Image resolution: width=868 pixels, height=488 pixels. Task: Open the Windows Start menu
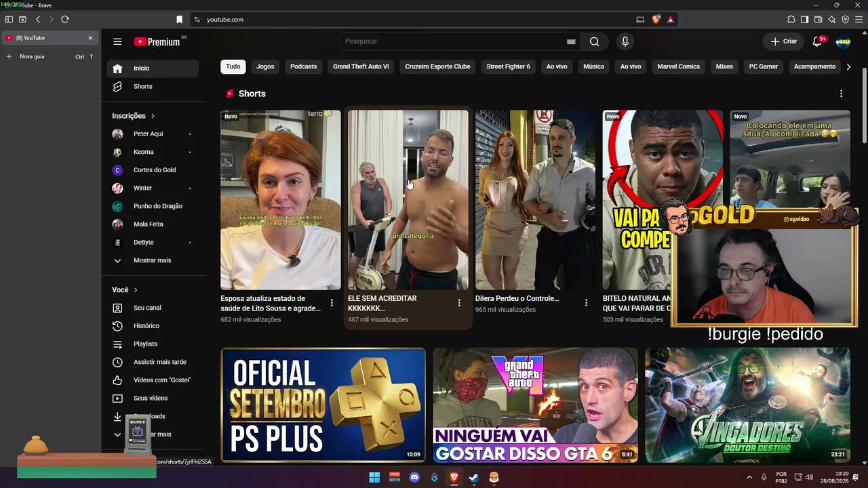pos(374,478)
